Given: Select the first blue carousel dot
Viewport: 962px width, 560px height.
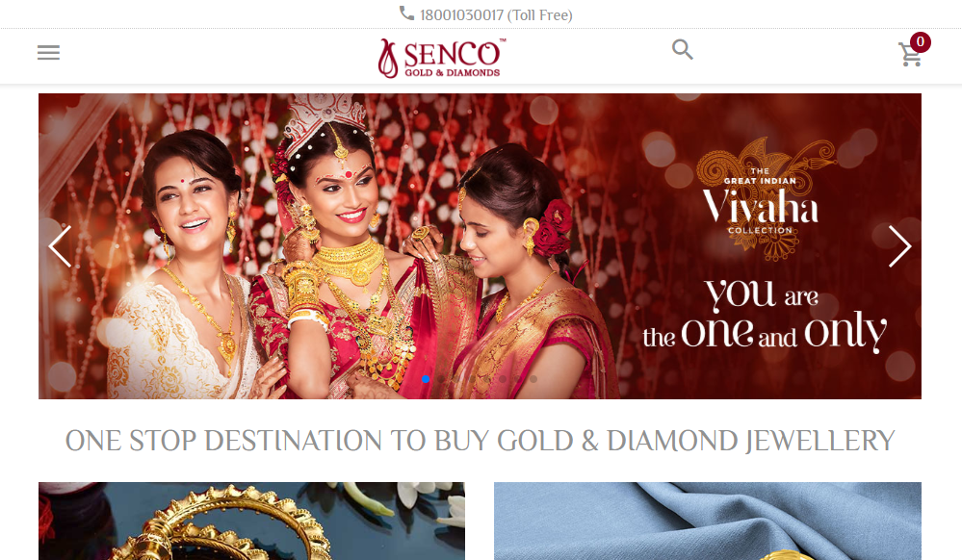Looking at the screenshot, I should pyautogui.click(x=426, y=379).
